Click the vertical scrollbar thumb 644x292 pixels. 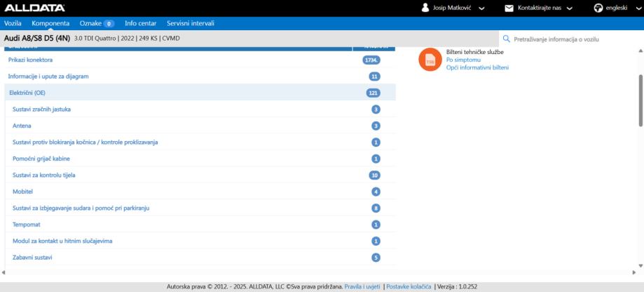point(640,100)
